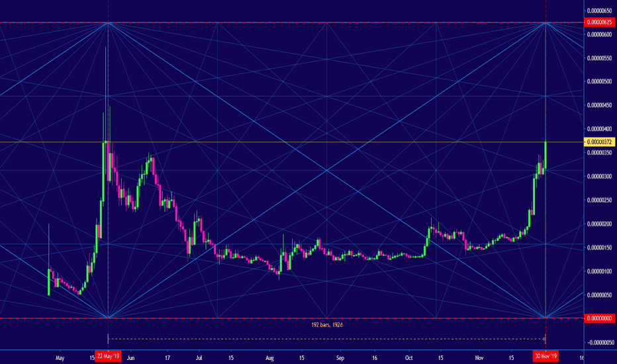Viewport: 617px width, 364px height.
Task: Click the Jul label on time axis
Action: click(199, 358)
